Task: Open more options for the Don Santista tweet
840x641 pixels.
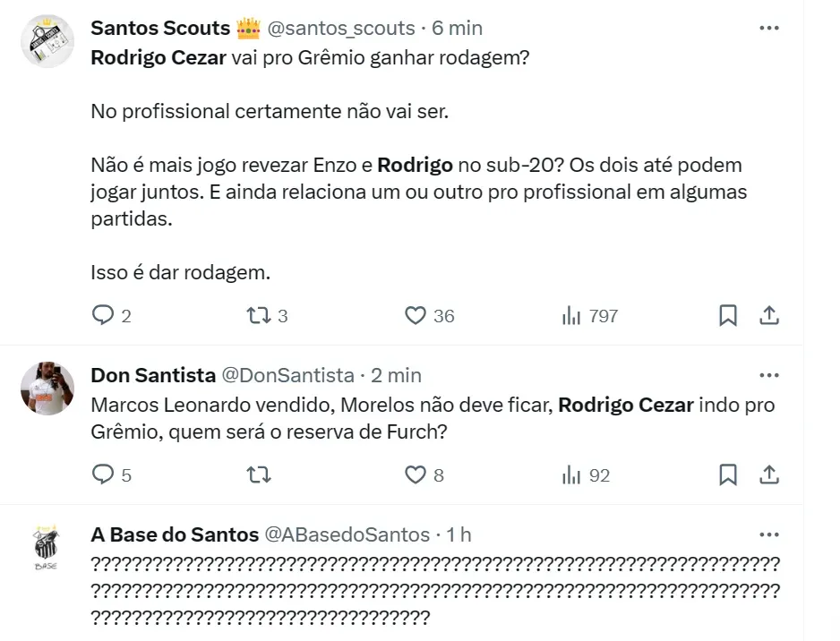Action: tap(768, 374)
